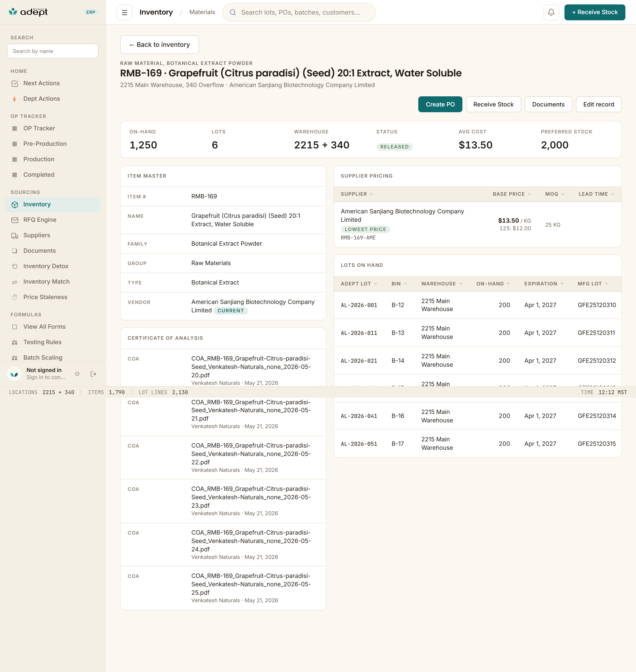The image size is (636, 672).
Task: Click the Inventory Match arrows icon
Action: click(15, 282)
